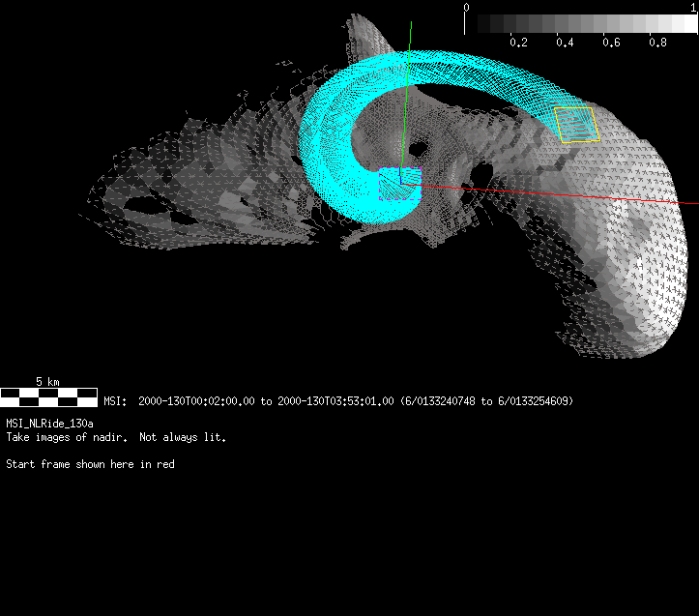Click the end time 2000-130T03:53:01.00
699x616 pixels.
[x=335, y=401]
